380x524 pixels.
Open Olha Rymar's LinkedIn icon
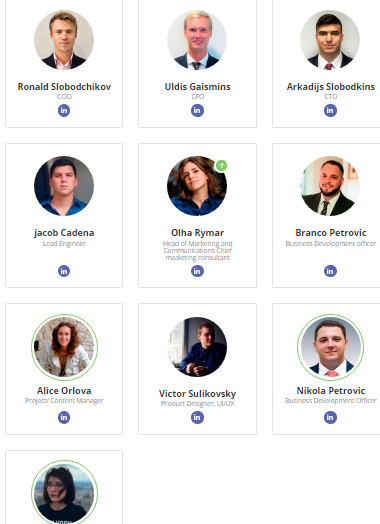coord(197,271)
